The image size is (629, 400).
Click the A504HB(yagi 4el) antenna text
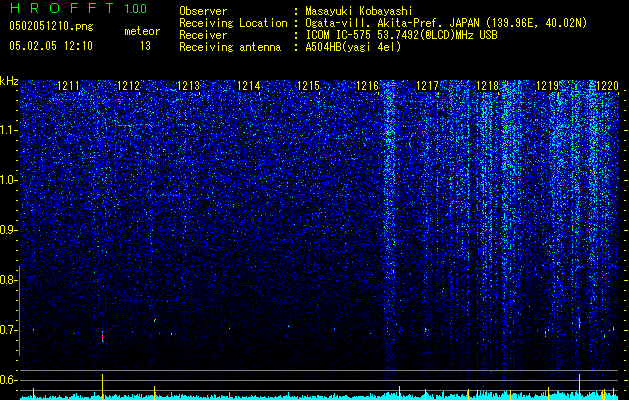pyautogui.click(x=353, y=47)
